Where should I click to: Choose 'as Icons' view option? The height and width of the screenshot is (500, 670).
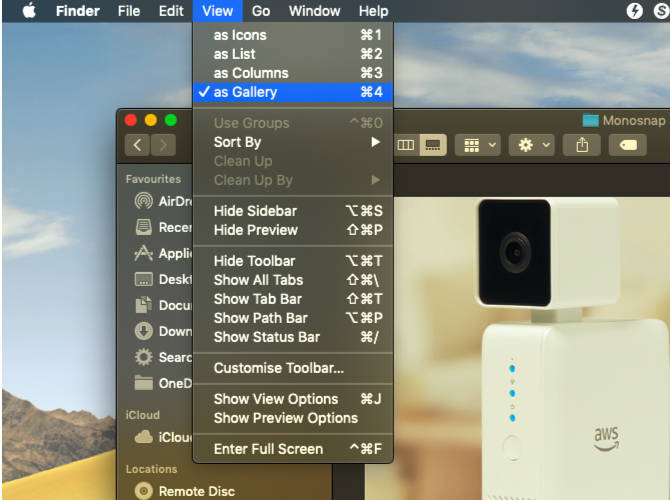pos(293,35)
